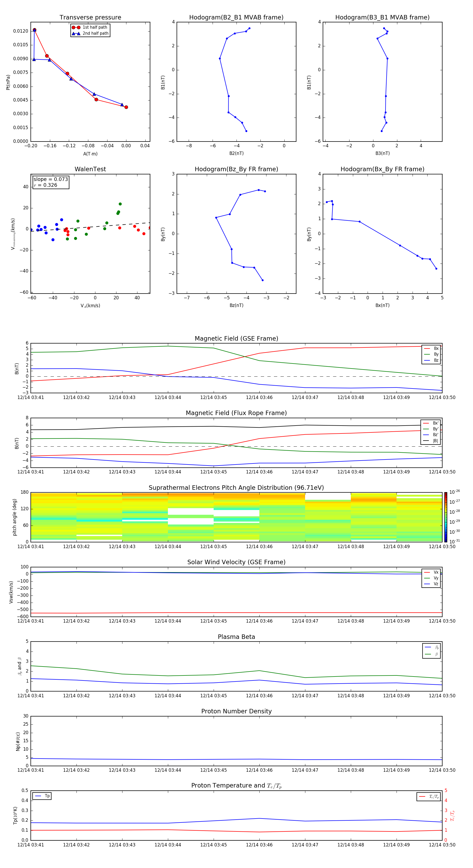Click the By' legend entry in Flux Rope panel
Viewport: 473px width, 868px height.
tap(431, 429)
